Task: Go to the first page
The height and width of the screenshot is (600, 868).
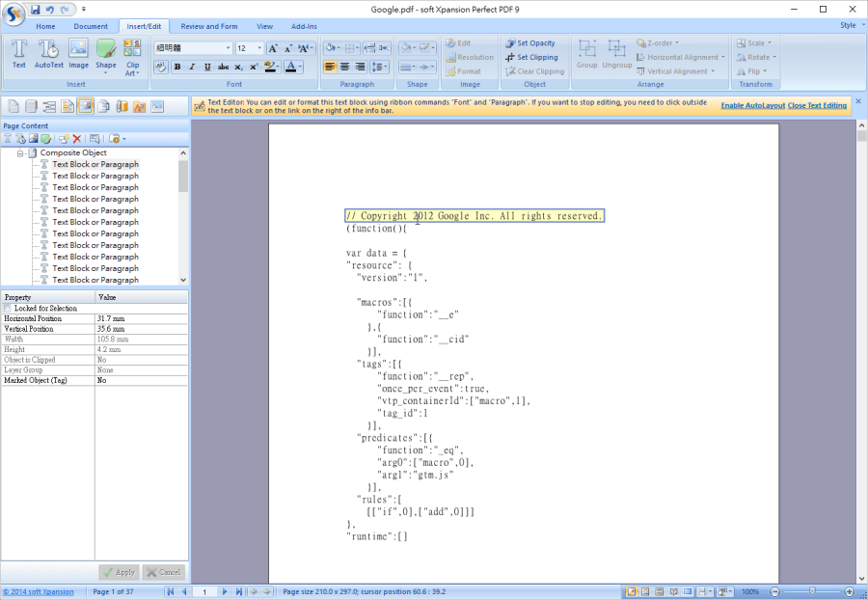Action: tap(171, 591)
